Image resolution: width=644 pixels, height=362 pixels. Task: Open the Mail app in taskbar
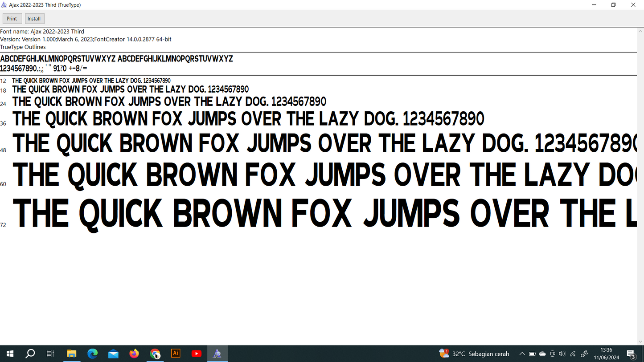pyautogui.click(x=113, y=354)
